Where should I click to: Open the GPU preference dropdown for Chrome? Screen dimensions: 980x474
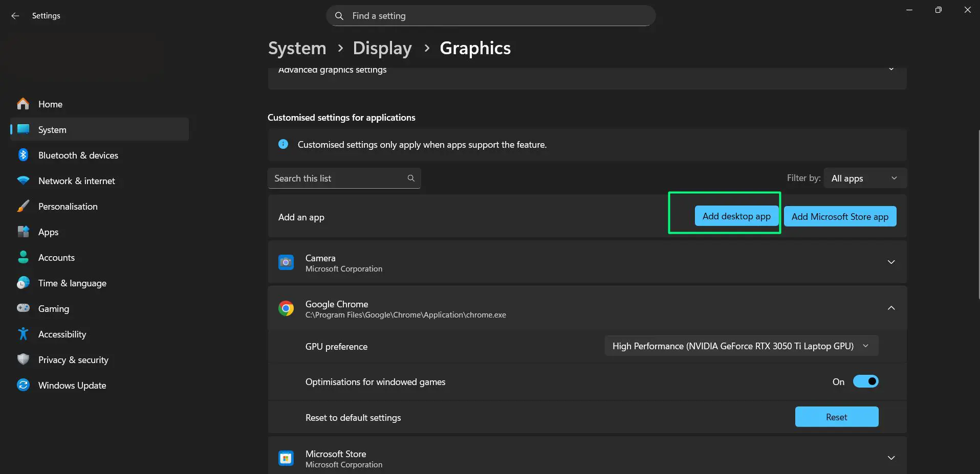point(740,346)
